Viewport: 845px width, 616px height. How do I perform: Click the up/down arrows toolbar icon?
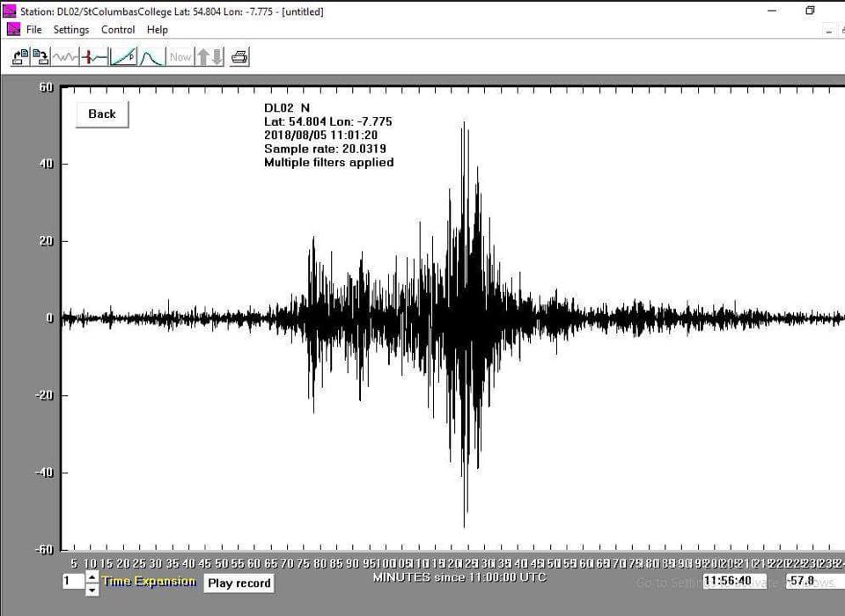coord(209,57)
